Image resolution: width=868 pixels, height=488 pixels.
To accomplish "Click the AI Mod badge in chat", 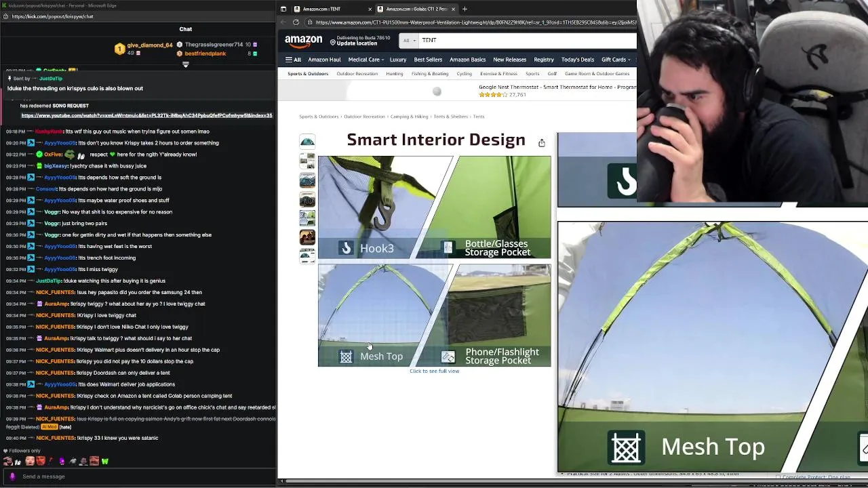I will click(50, 427).
